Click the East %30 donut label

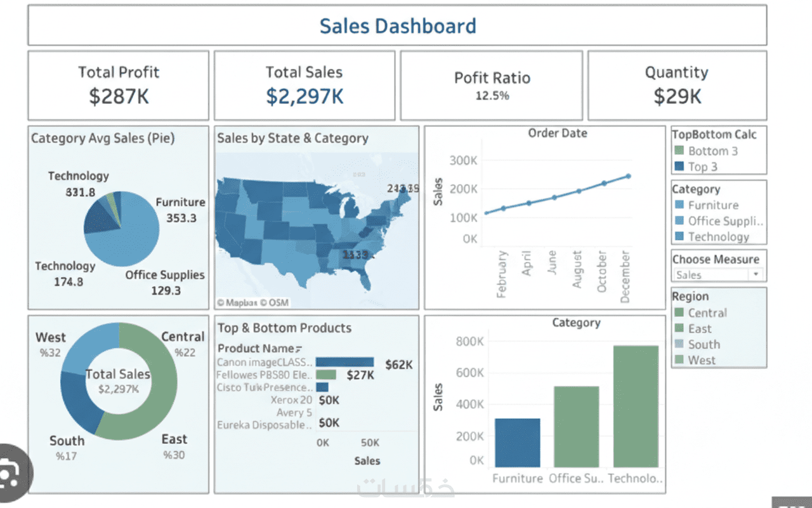(x=174, y=446)
